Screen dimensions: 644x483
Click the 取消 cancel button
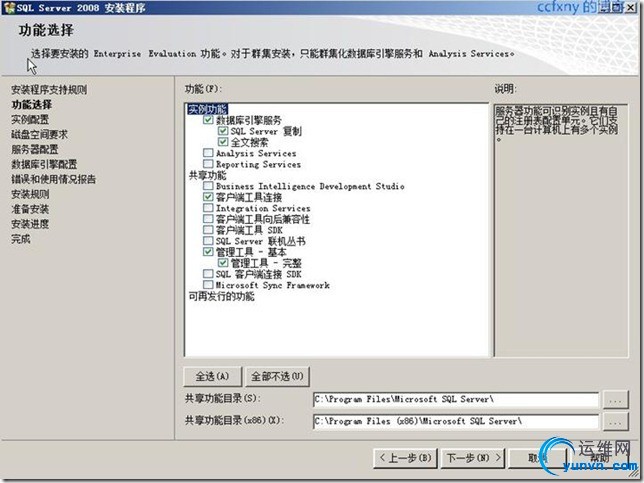[x=538, y=458]
